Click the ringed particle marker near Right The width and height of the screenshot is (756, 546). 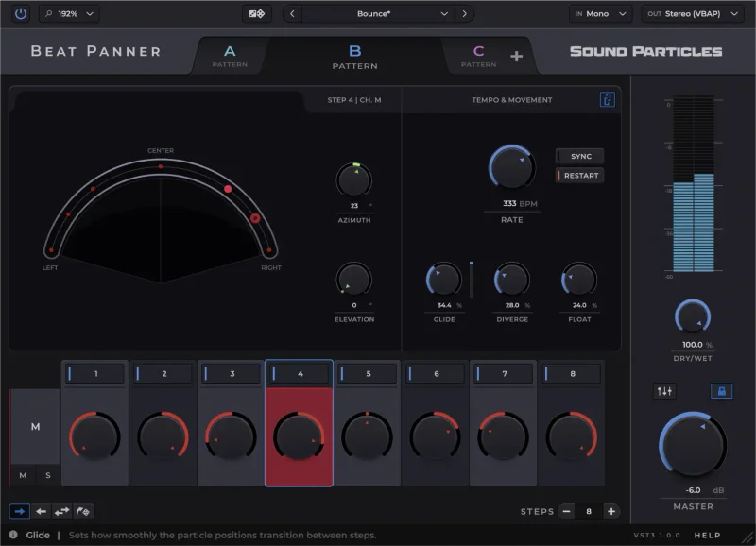(x=255, y=218)
